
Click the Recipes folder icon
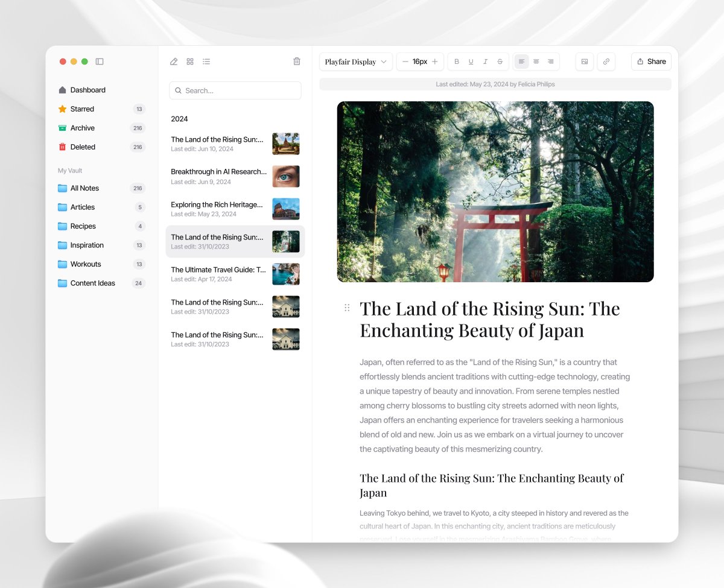point(62,226)
